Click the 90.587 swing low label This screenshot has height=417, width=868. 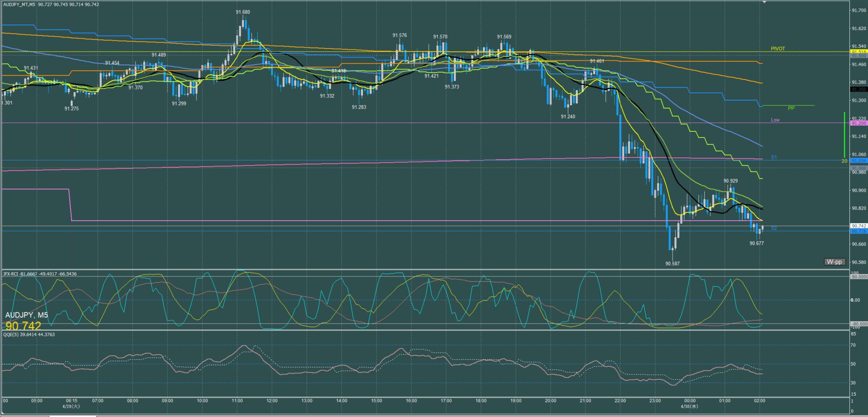673,264
